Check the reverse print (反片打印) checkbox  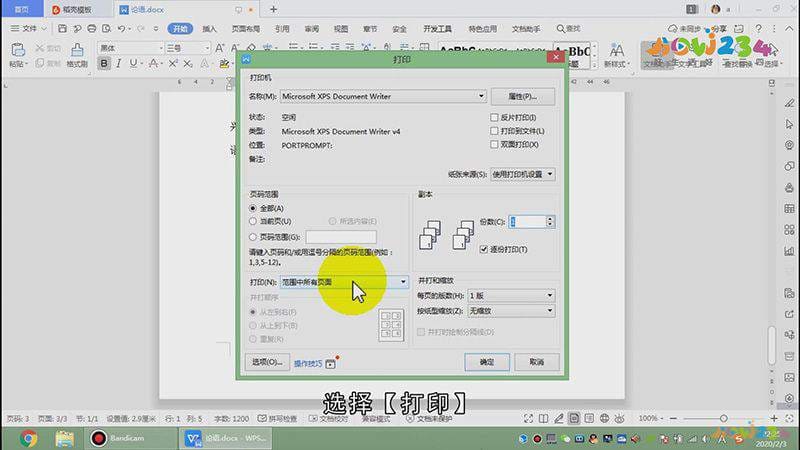coord(494,117)
